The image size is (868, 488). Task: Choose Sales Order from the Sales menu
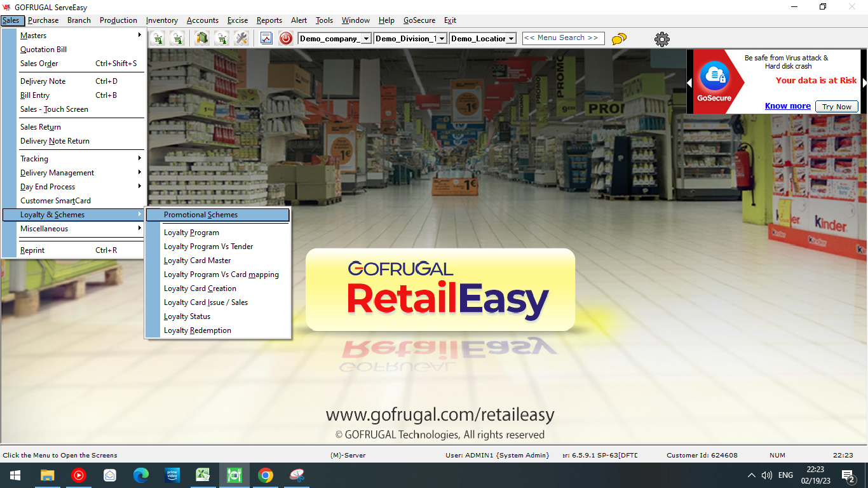coord(74,64)
